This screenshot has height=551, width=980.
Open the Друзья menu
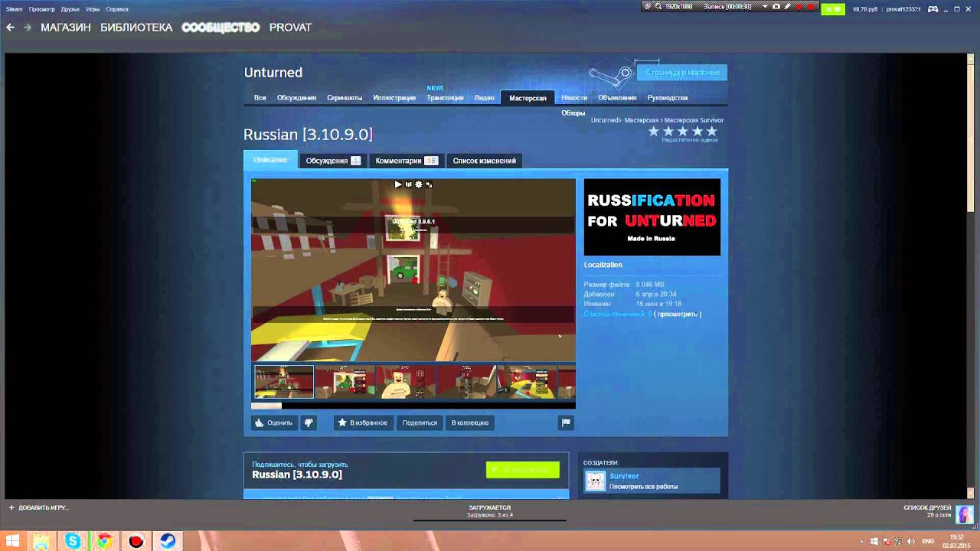70,9
